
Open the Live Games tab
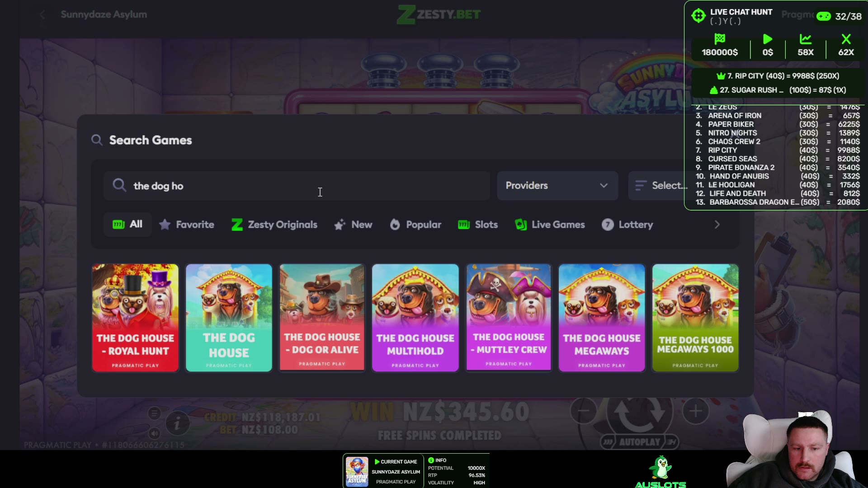point(550,225)
